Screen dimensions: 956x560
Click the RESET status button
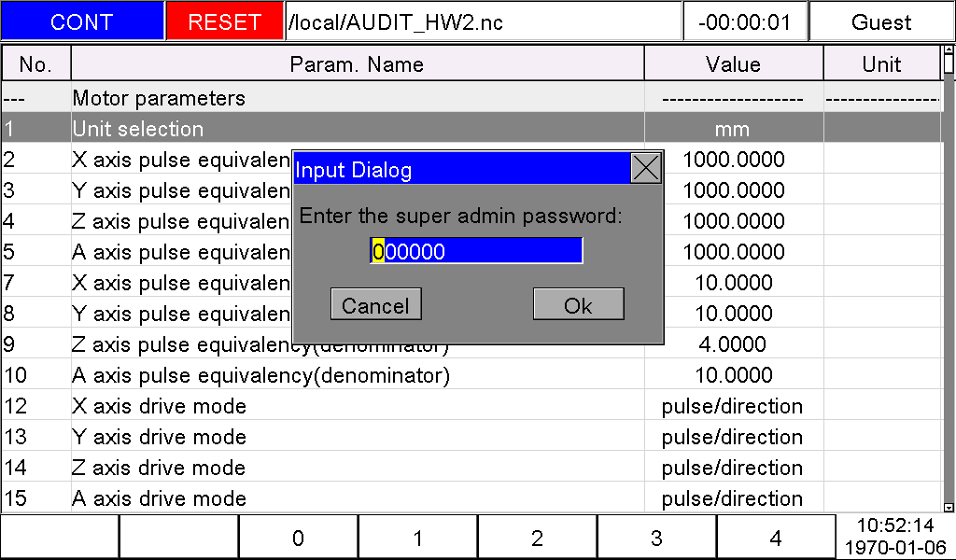coord(224,21)
